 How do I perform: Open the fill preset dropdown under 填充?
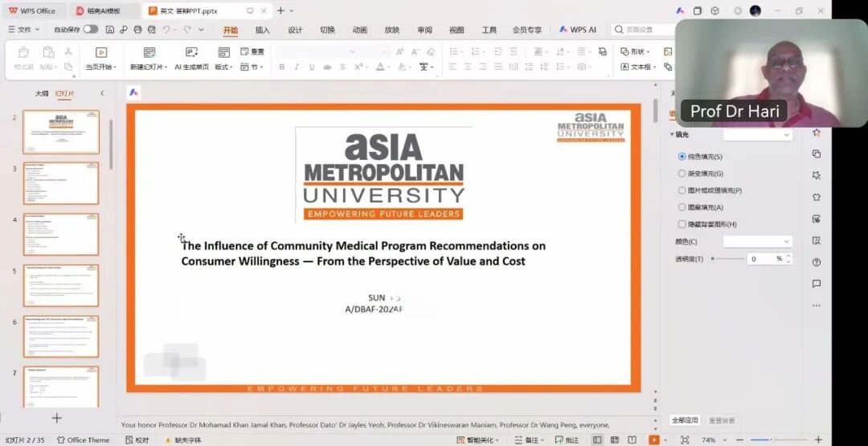tap(757, 134)
